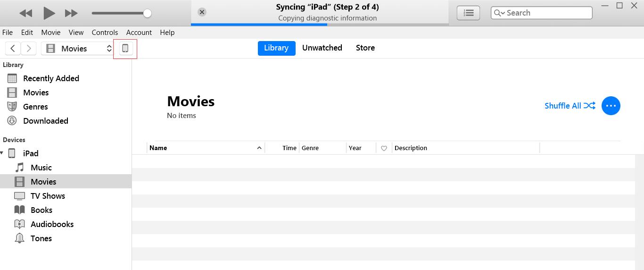
Task: Open the Up Next list view button
Action: tap(468, 13)
